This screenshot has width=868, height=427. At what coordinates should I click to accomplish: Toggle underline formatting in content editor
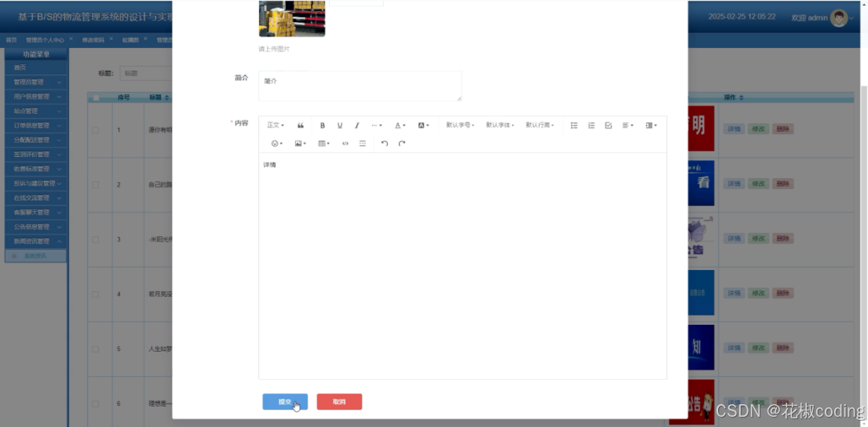[340, 126]
